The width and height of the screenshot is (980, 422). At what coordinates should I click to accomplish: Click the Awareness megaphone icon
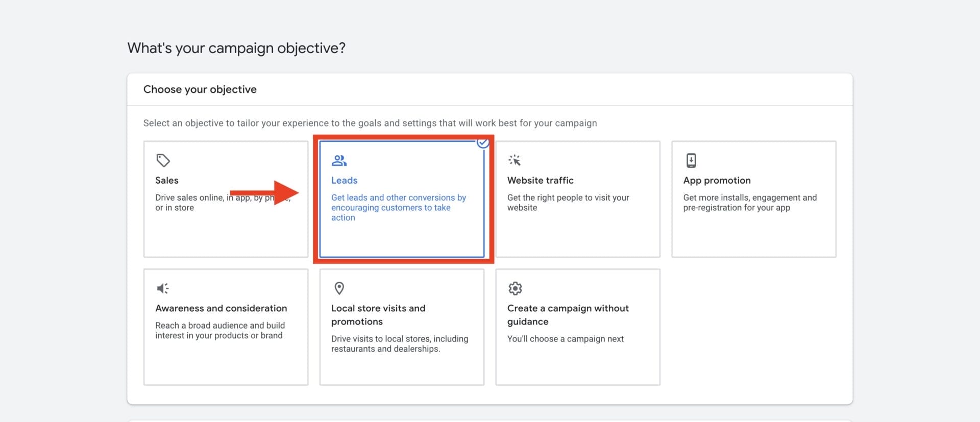[163, 288]
